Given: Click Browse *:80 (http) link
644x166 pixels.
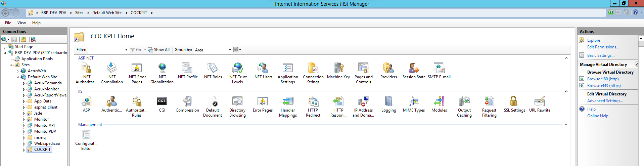Looking at the screenshot, I should point(603,79).
